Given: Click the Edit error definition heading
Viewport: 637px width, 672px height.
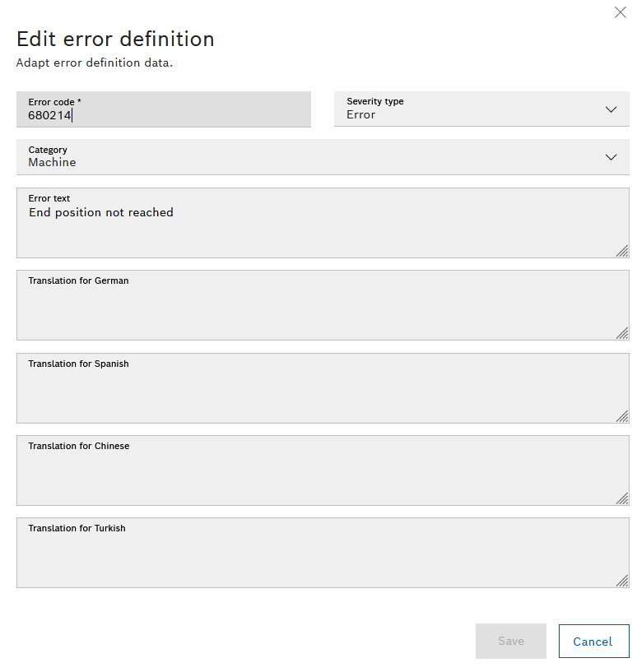Looking at the screenshot, I should pos(114,39).
